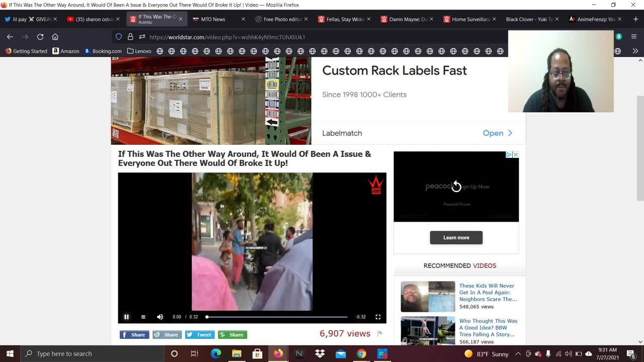Open Microsoft Store from the taskbar
Image resolution: width=644 pixels, height=362 pixels.
click(x=257, y=353)
